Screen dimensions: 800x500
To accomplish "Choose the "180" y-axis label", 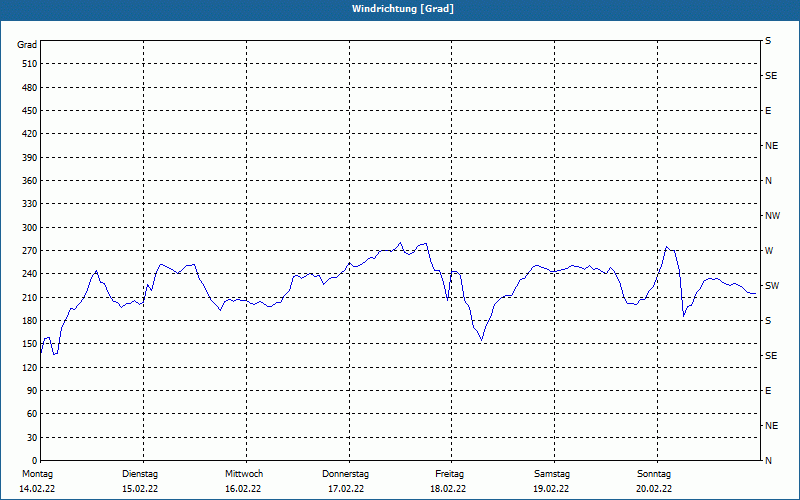I will point(30,321).
